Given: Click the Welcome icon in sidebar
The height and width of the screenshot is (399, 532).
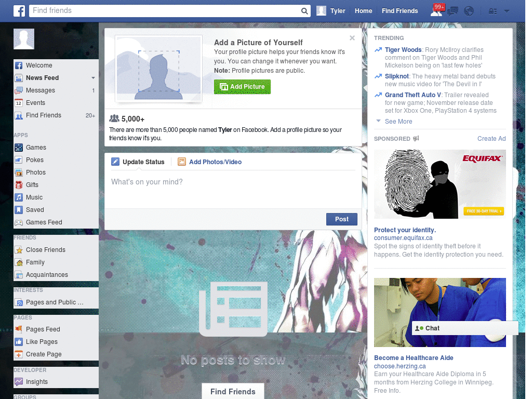Looking at the screenshot, I should 19,65.
